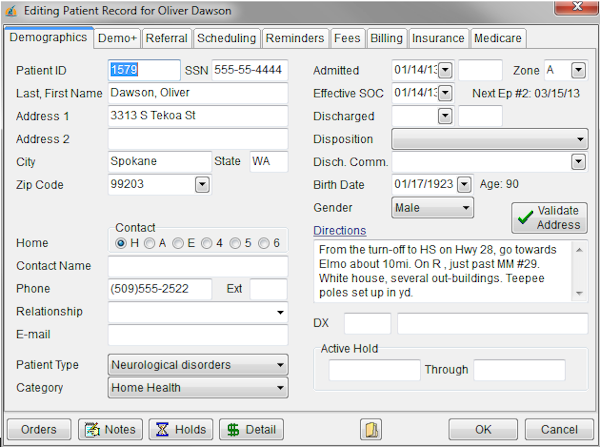Go to the Billing tab

click(x=386, y=38)
